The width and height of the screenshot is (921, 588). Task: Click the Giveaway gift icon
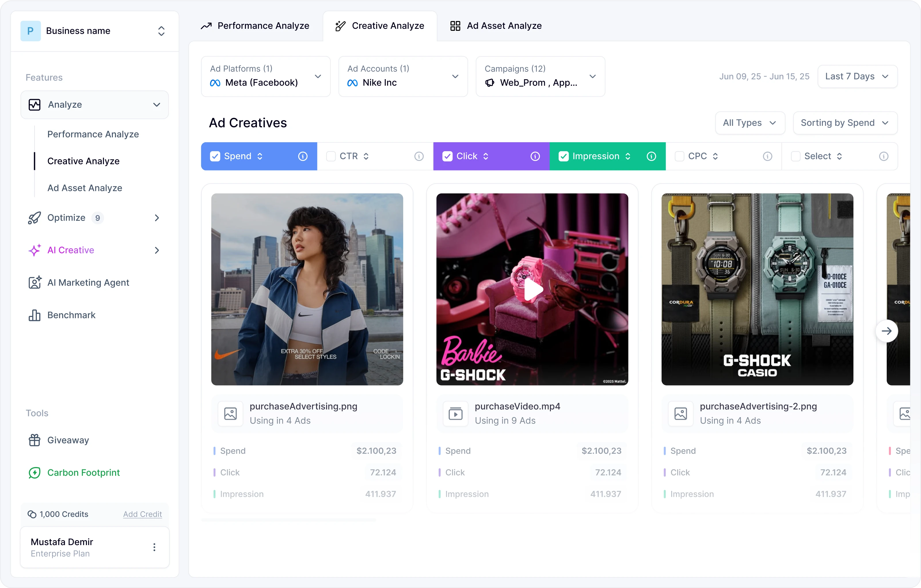(x=35, y=440)
